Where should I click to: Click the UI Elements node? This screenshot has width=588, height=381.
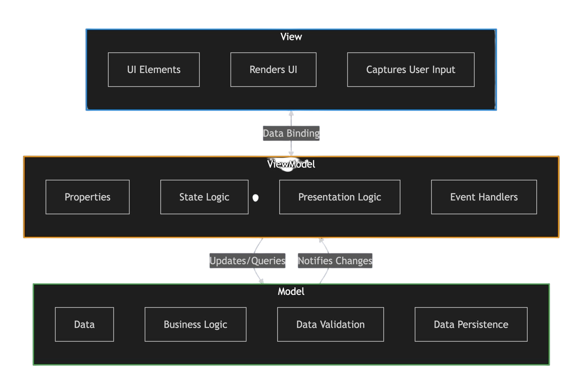pyautogui.click(x=154, y=70)
